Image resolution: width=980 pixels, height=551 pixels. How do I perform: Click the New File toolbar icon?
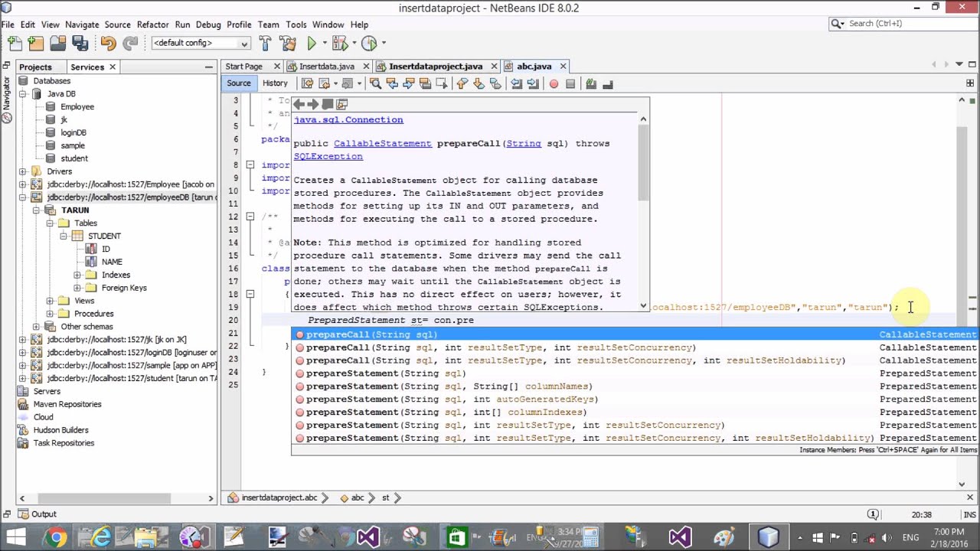pyautogui.click(x=13, y=44)
